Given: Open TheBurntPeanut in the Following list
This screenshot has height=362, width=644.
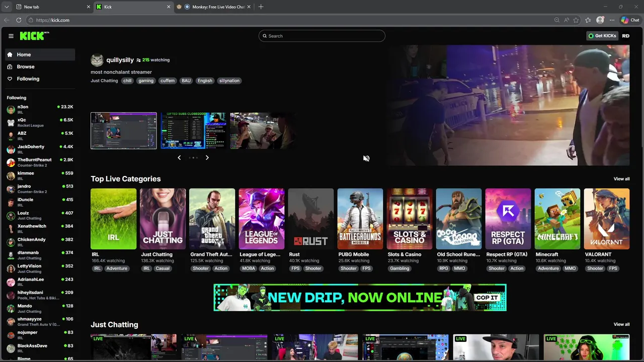Looking at the screenshot, I should (40, 162).
